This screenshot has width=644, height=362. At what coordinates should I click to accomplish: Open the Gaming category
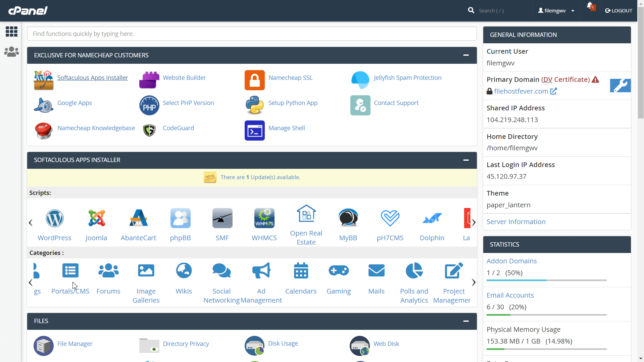339,278
